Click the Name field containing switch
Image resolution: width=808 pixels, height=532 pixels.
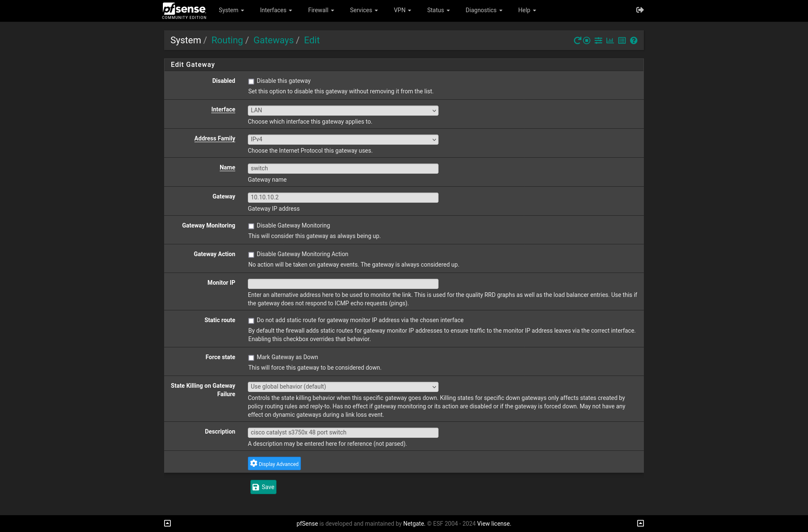[343, 169]
